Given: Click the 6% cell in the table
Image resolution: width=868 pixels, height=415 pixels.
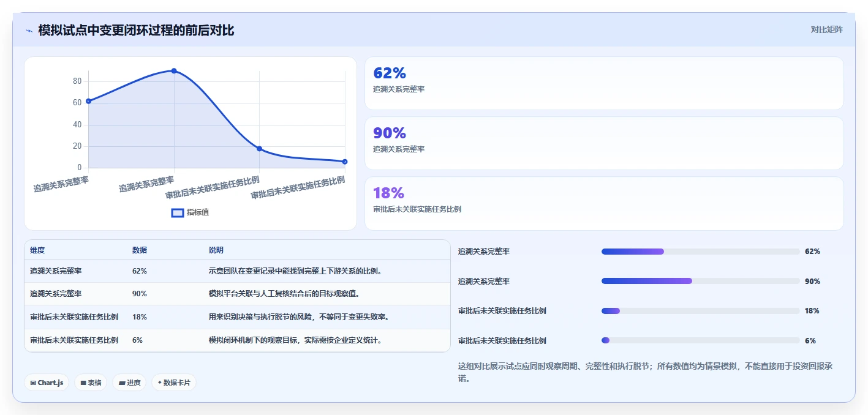Looking at the screenshot, I should (138, 340).
